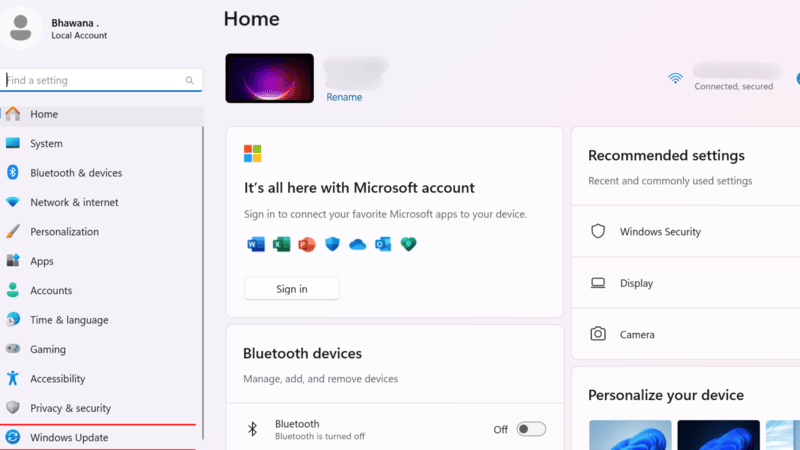The width and height of the screenshot is (800, 450).
Task: Click the Outlook app icon
Action: tap(383, 244)
